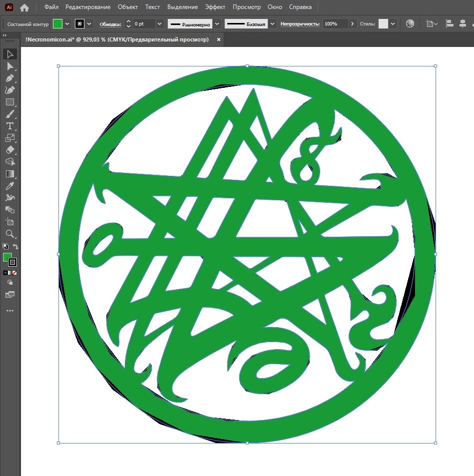This screenshot has width=474, height=476.
Task: Select the Curvature tool
Action: pos(9,90)
